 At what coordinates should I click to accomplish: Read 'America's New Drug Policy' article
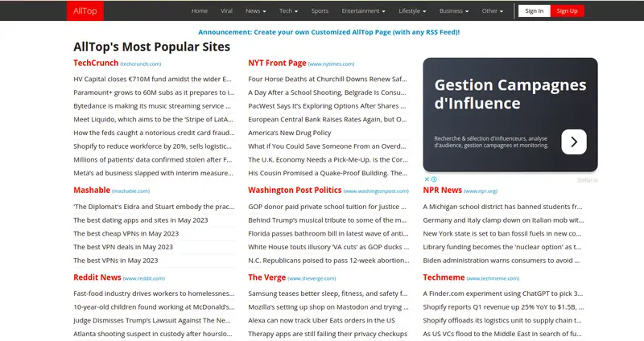(289, 133)
